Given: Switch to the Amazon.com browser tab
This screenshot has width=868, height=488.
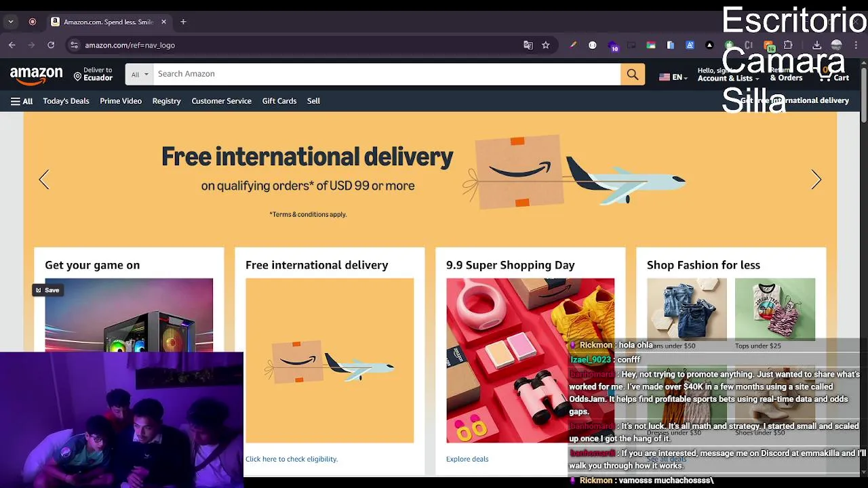Looking at the screenshot, I should [x=108, y=22].
